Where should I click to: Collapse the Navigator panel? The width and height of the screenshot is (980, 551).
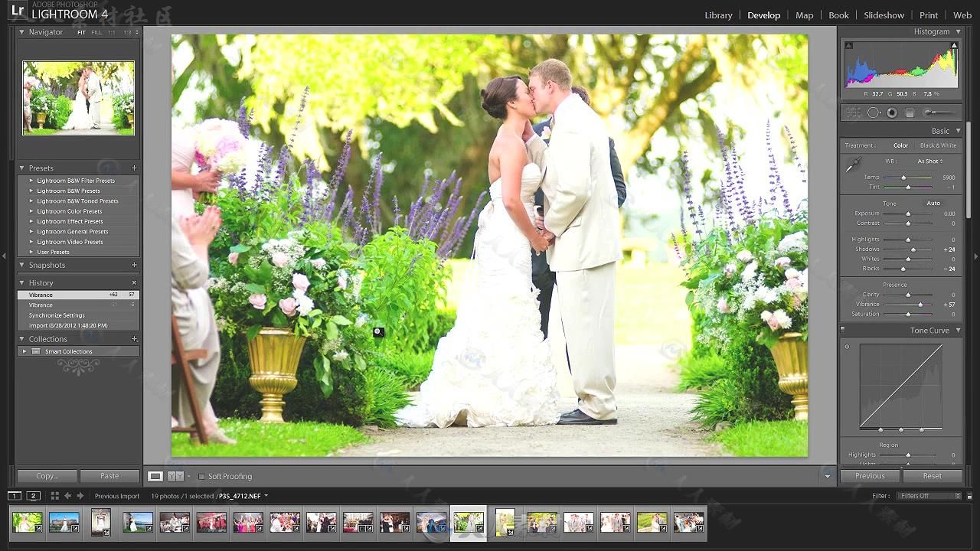point(21,32)
